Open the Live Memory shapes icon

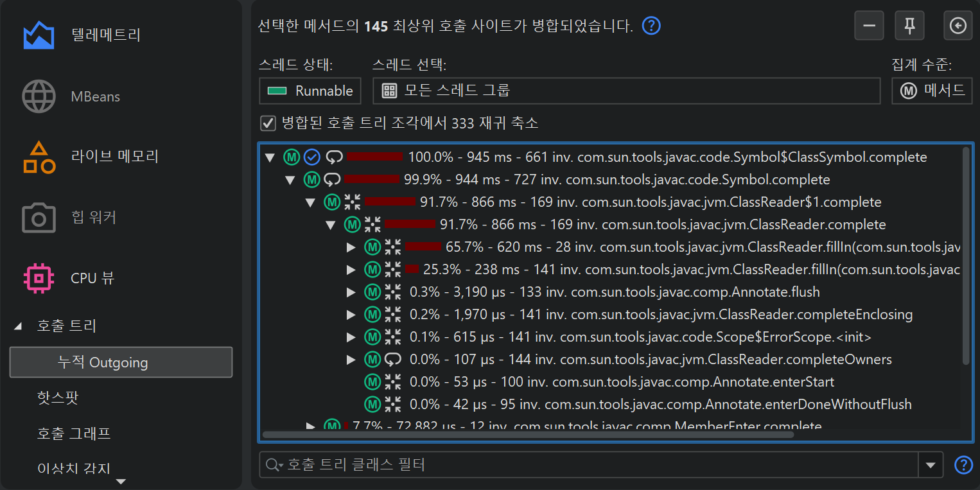(x=39, y=157)
